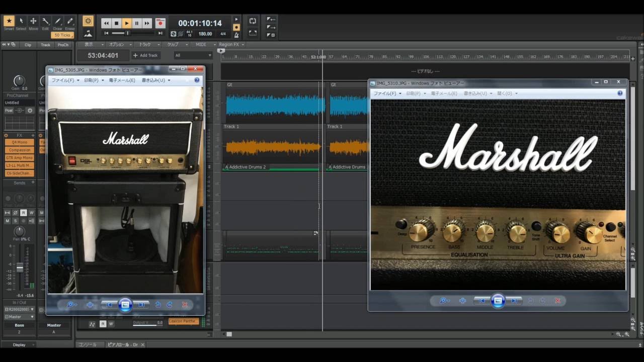Stop playback in transport
644x362 pixels.
[116, 23]
